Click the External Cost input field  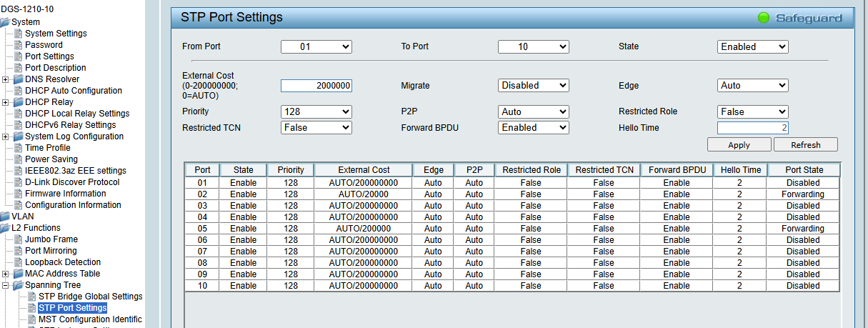tap(316, 85)
